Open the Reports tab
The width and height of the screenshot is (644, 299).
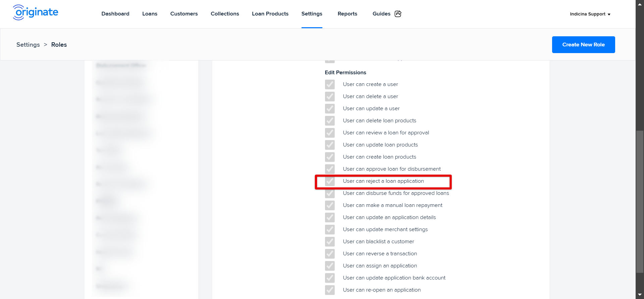(x=347, y=14)
